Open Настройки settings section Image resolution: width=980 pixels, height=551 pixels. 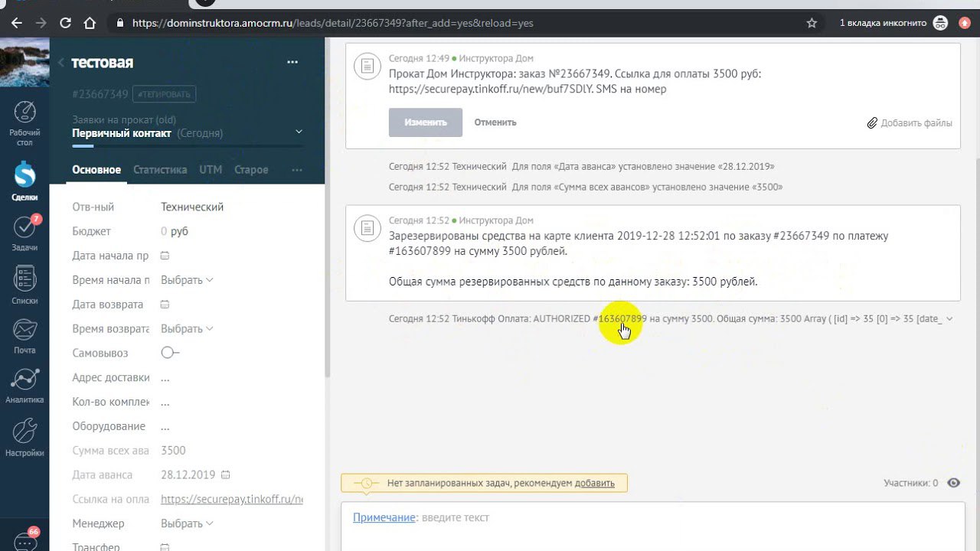(24, 438)
